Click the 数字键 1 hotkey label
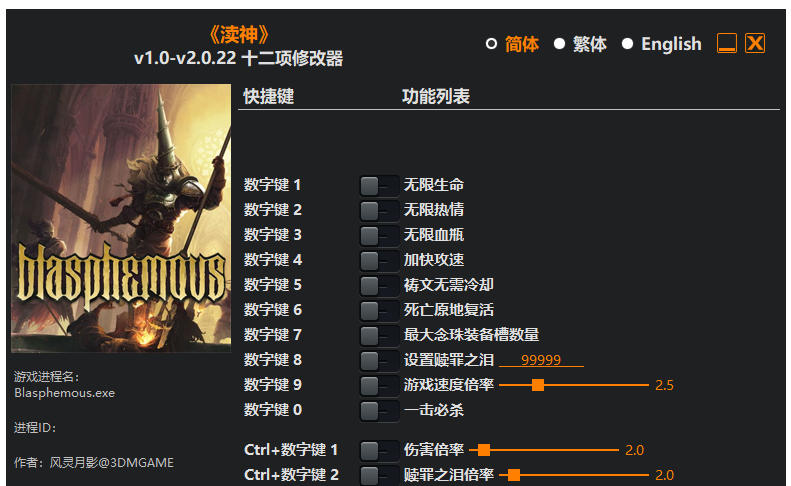The height and width of the screenshot is (486, 791). (272, 185)
